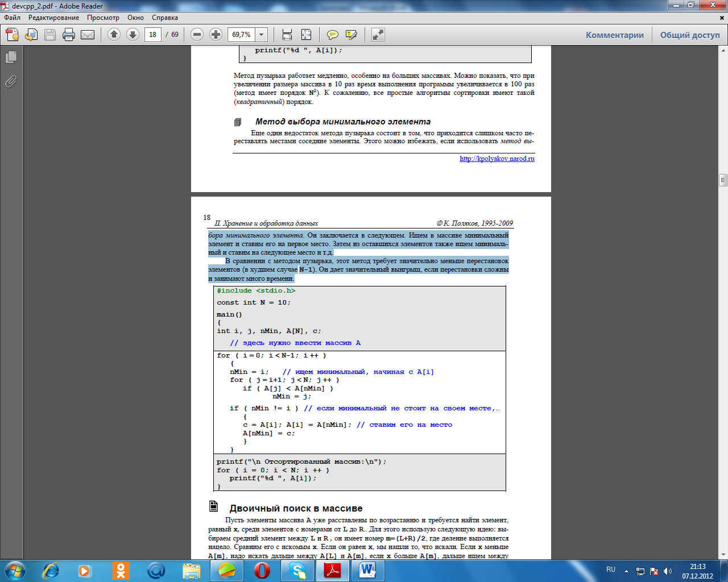Expand the attachments side panel

click(x=11, y=82)
